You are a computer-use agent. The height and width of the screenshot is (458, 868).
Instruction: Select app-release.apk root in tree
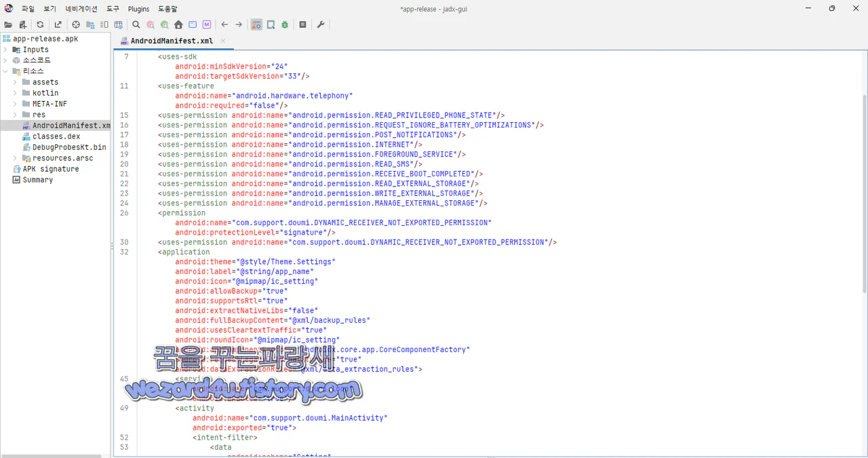tap(45, 39)
